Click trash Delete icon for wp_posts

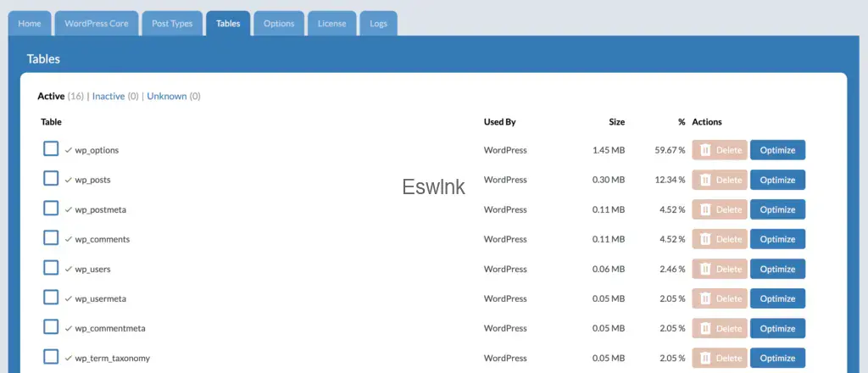[705, 180]
